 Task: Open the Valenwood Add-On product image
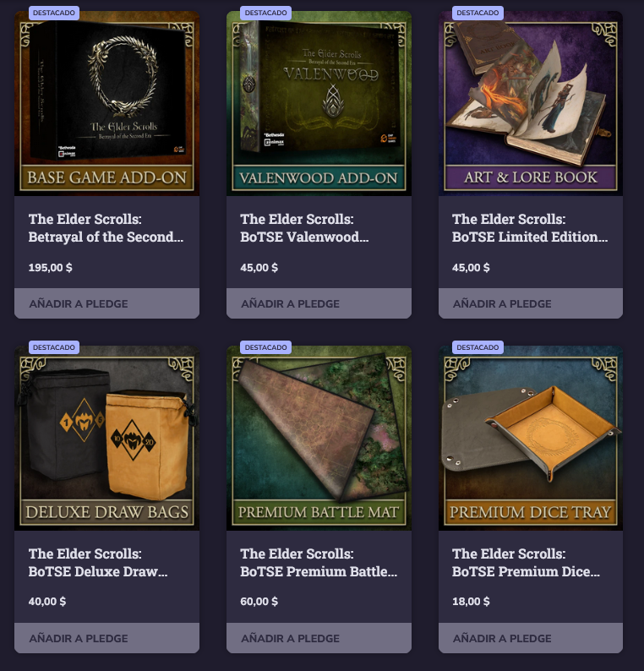tap(319, 104)
